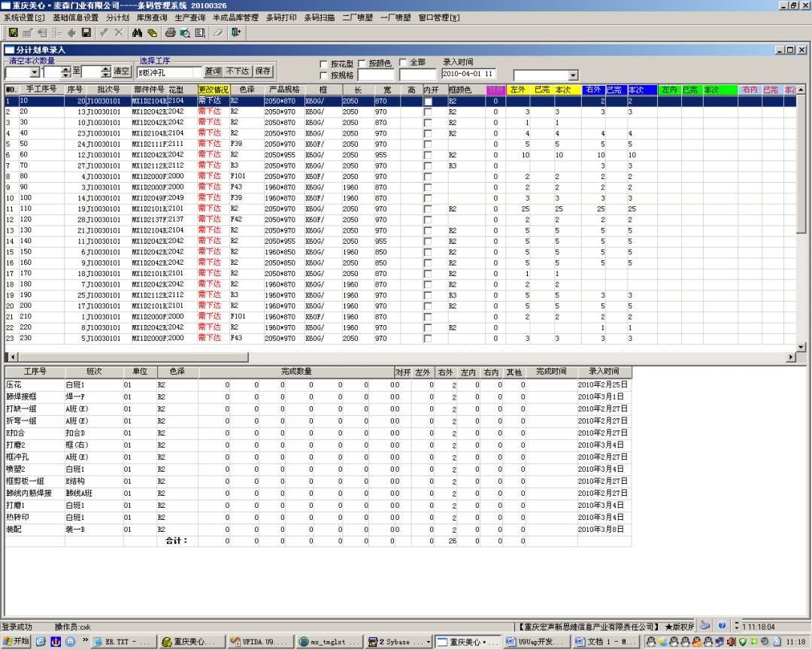This screenshot has height=650, width=812.
Task: Click the 查询 button
Action: coord(213,71)
